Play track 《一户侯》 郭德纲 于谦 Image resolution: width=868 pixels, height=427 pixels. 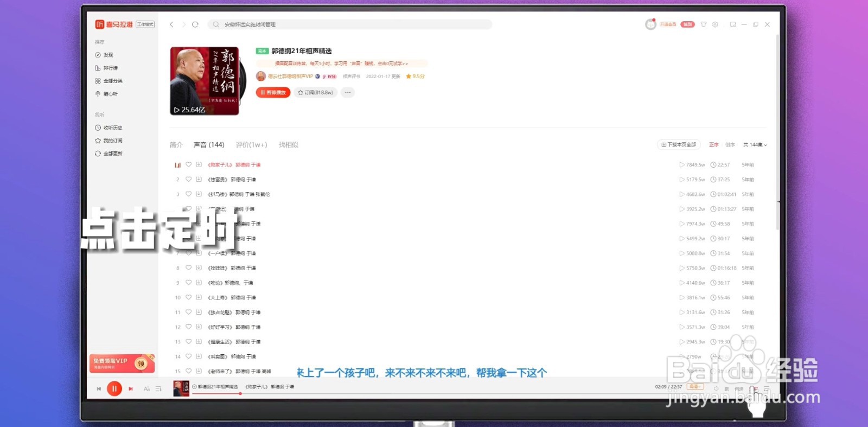232,253
